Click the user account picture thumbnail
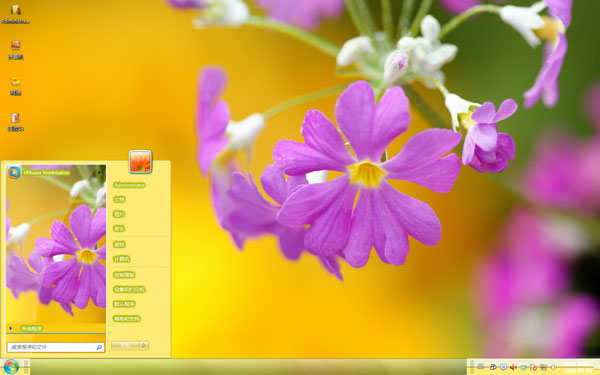 (x=140, y=161)
